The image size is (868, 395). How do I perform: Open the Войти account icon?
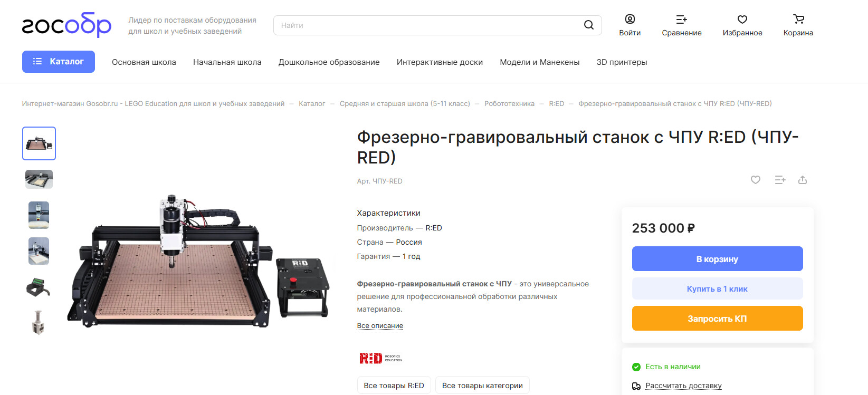630,19
